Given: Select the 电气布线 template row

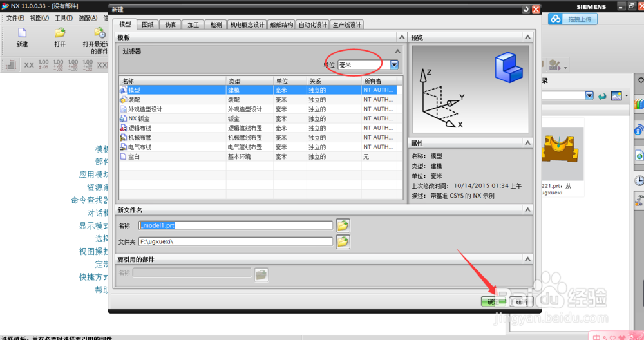Looking at the screenshot, I should (x=258, y=147).
